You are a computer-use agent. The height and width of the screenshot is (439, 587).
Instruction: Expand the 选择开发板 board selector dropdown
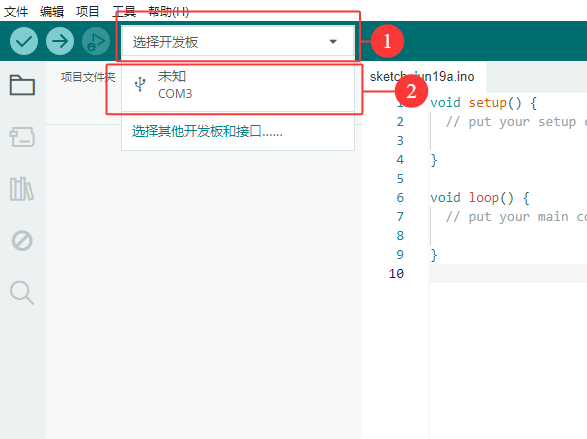(x=238, y=42)
